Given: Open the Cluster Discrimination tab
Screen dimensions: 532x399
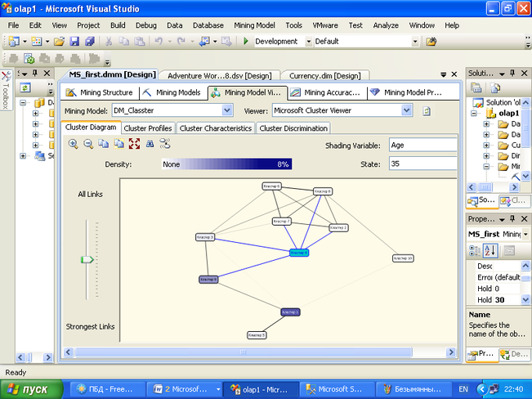Looking at the screenshot, I should [x=293, y=128].
